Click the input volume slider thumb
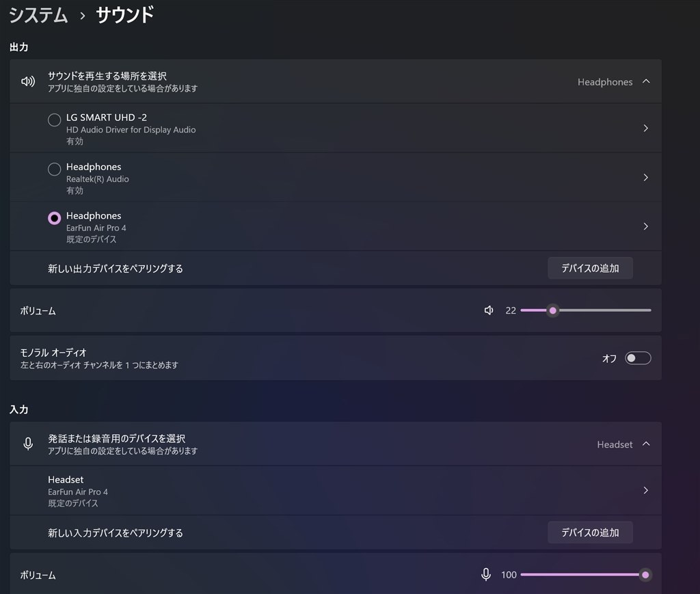The width and height of the screenshot is (700, 594). 645,574
